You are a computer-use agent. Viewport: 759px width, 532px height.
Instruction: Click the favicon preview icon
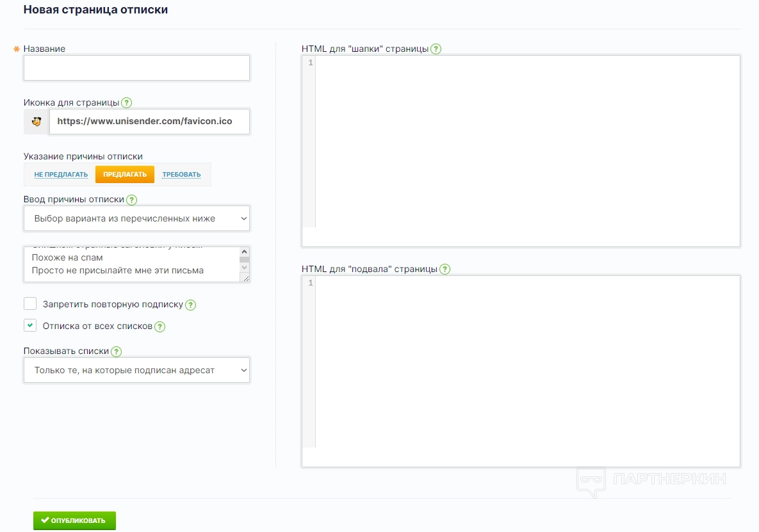point(37,122)
